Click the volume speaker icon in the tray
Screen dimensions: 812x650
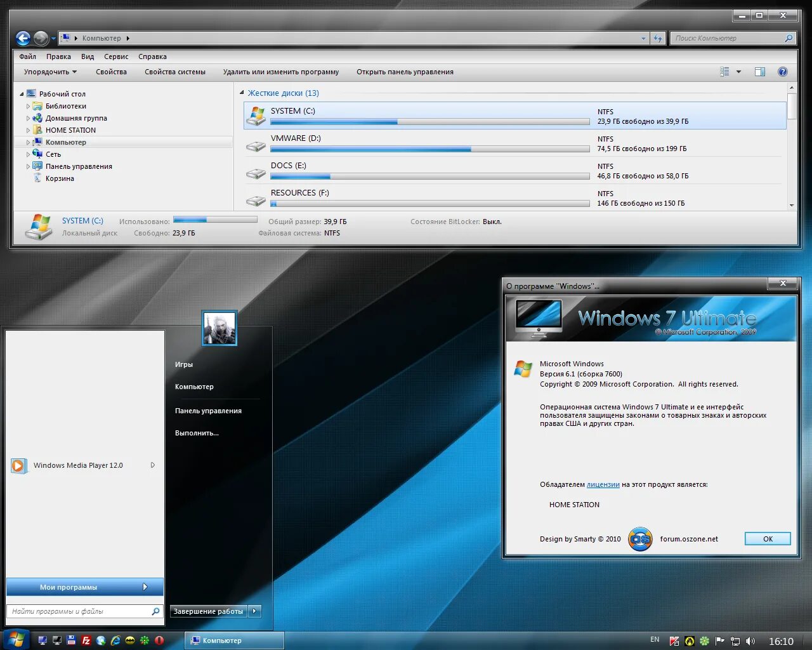pyautogui.click(x=750, y=640)
